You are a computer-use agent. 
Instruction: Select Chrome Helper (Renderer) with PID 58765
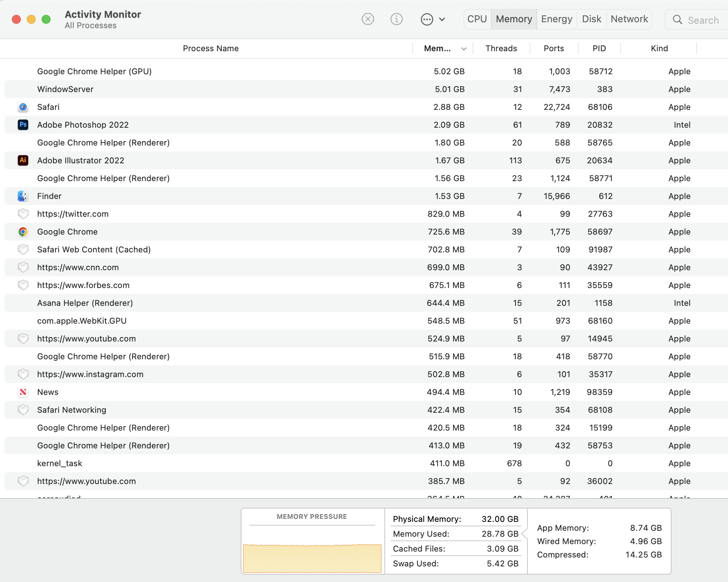(x=366, y=143)
